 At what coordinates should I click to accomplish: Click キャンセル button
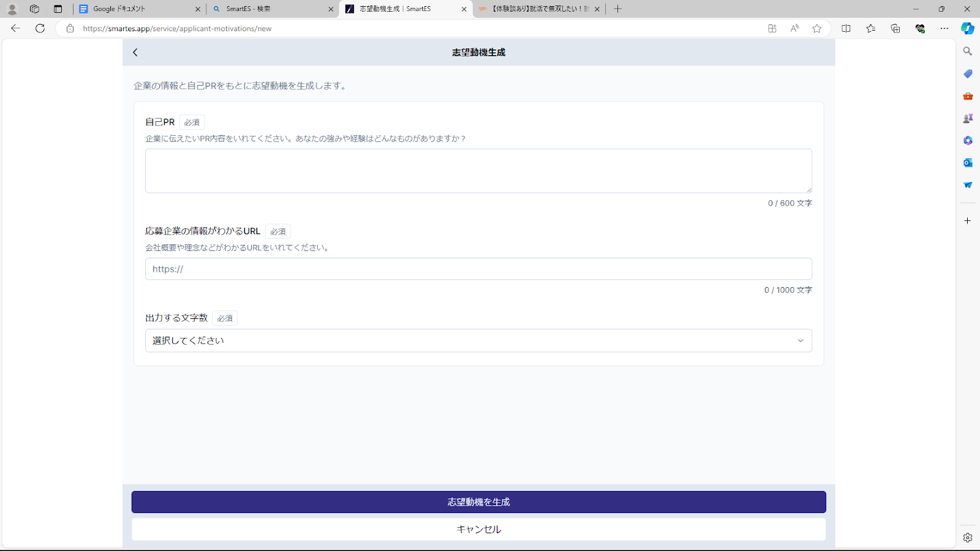tap(478, 530)
